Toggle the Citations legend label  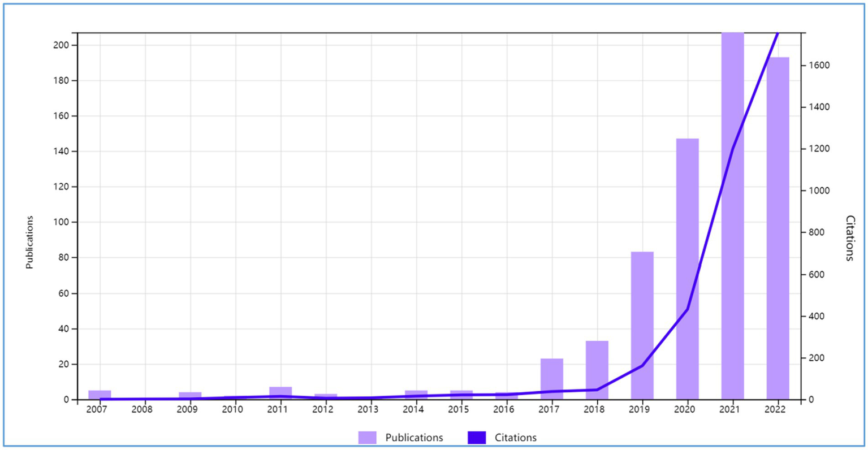pos(515,438)
